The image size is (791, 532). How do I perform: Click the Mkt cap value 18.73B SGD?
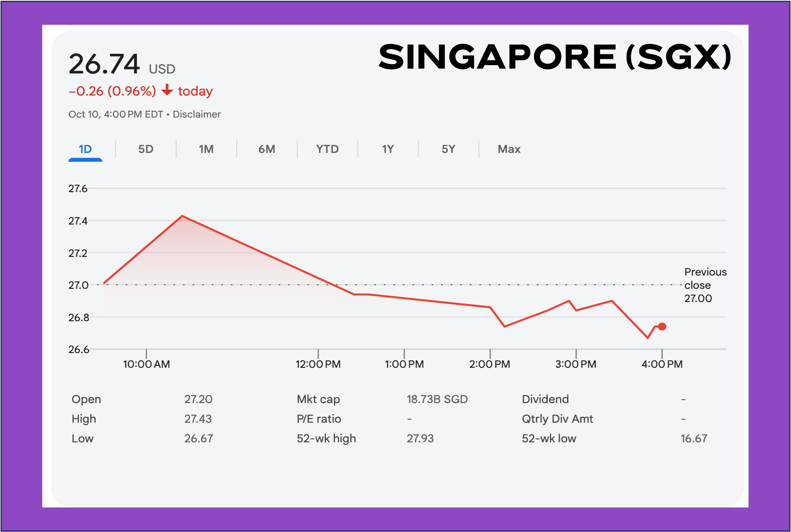437,399
